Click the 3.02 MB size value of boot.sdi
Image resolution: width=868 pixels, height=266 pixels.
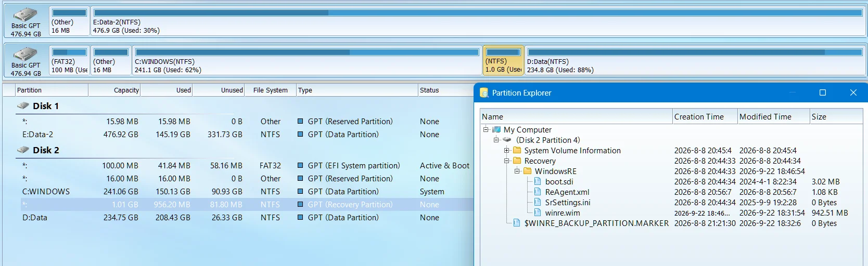coord(825,182)
